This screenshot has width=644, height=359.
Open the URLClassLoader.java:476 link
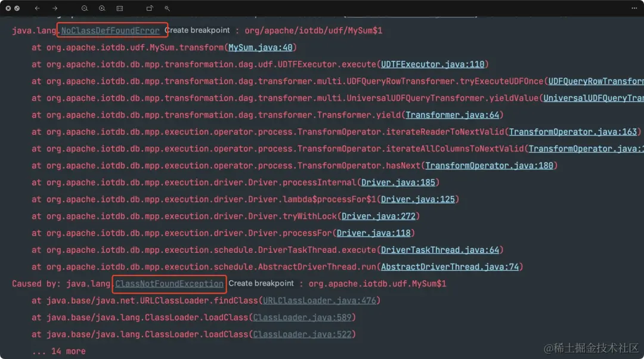[319, 301]
